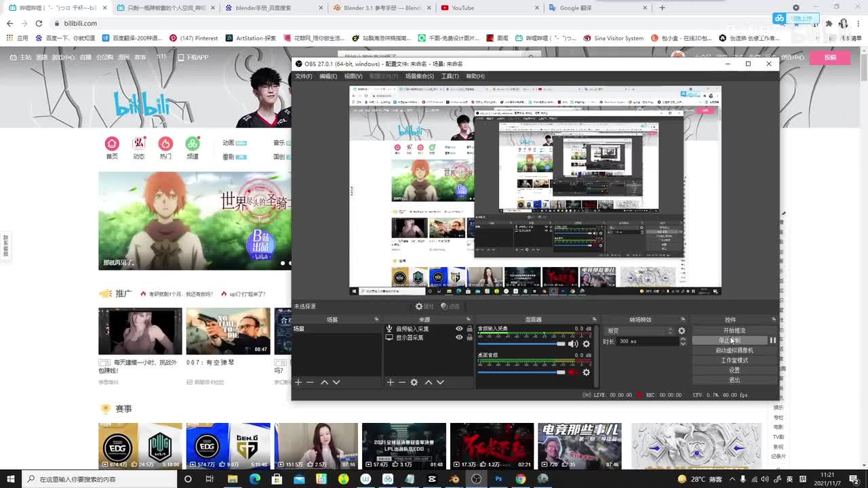Viewport: 868px width, 488px height.
Task: Click the Stop Recording button
Action: pos(730,340)
